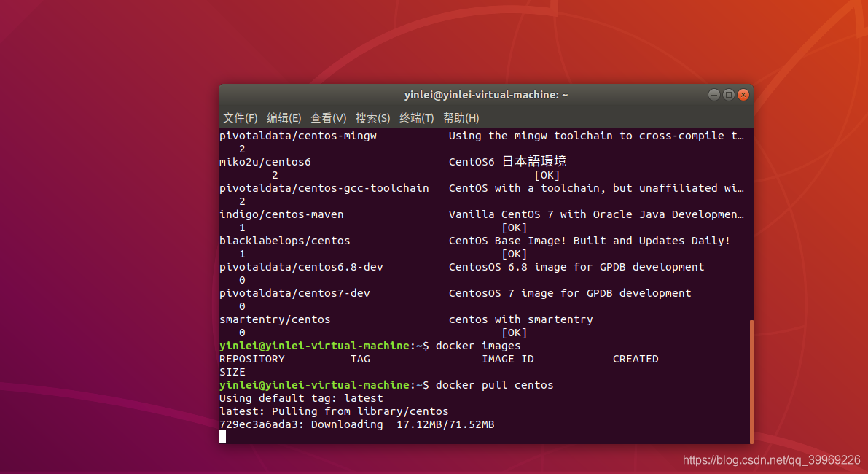Open the 帮助(H) menu

pyautogui.click(x=461, y=118)
